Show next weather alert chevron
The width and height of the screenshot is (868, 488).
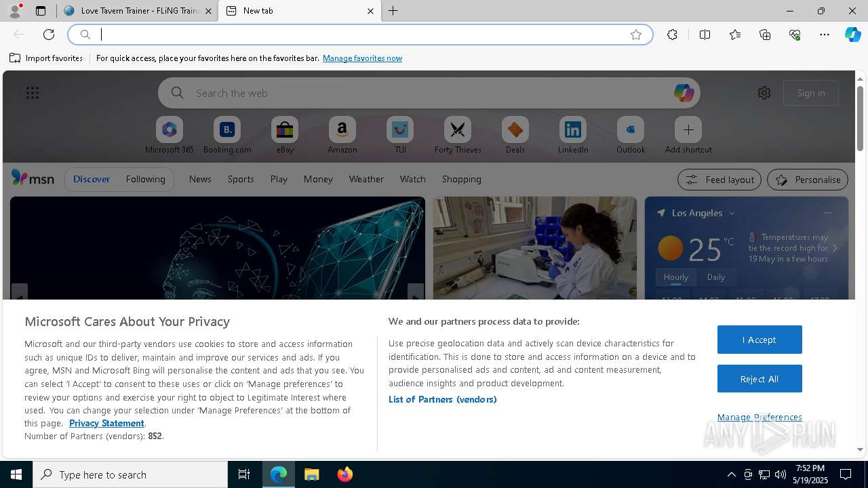(x=835, y=248)
